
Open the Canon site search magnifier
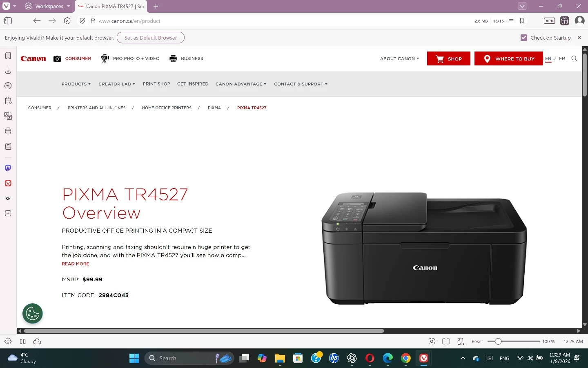tap(575, 58)
